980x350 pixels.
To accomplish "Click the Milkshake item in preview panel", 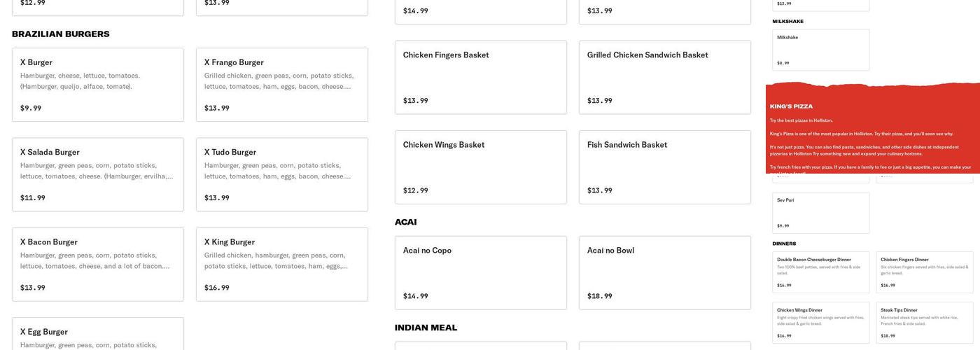I will tap(820, 50).
